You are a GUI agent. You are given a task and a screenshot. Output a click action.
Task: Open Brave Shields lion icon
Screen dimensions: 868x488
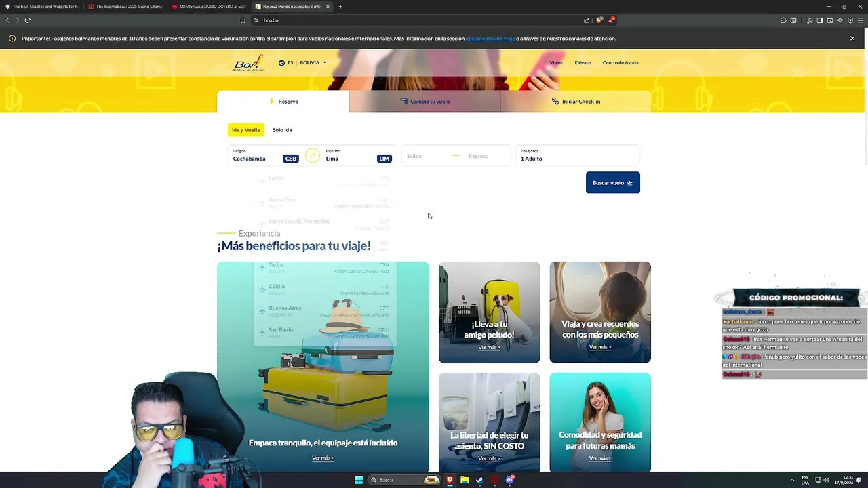pyautogui.click(x=599, y=20)
